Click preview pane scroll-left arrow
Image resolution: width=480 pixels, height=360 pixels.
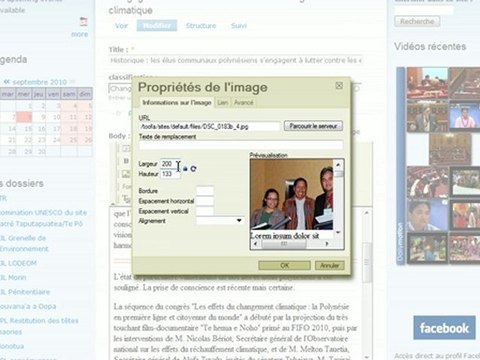(256, 244)
